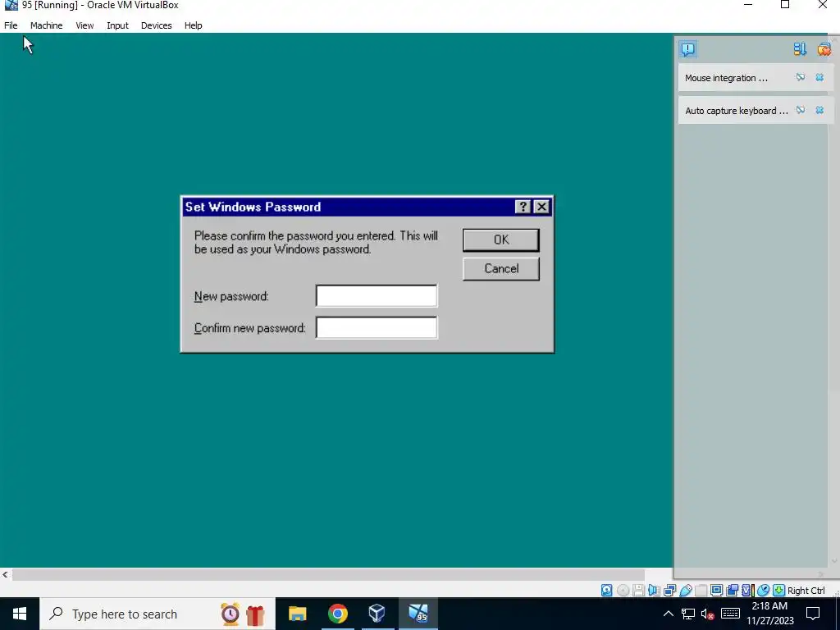Open the Help menu
Screen dimensions: 840x630
pyautogui.click(x=194, y=25)
